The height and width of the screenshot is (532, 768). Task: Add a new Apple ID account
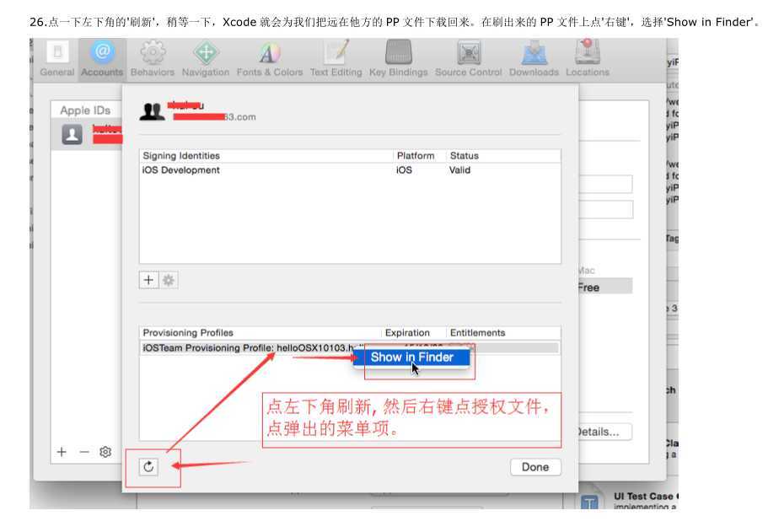click(62, 452)
